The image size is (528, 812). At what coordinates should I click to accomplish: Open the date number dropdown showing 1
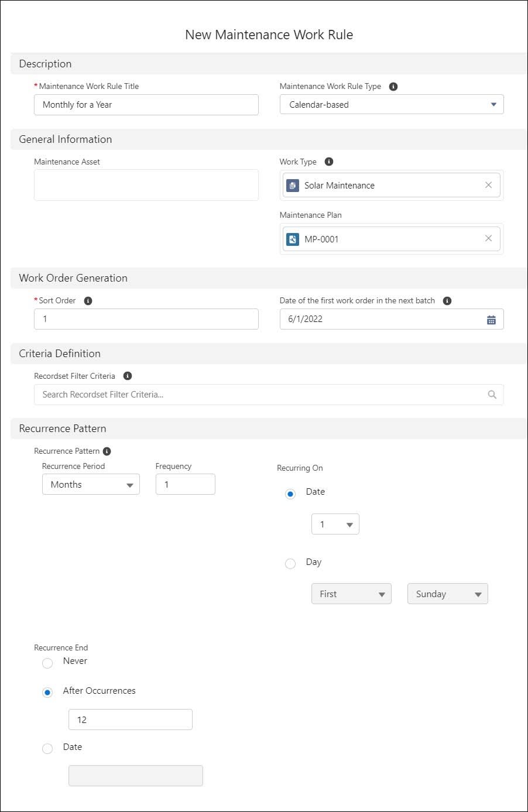[335, 524]
